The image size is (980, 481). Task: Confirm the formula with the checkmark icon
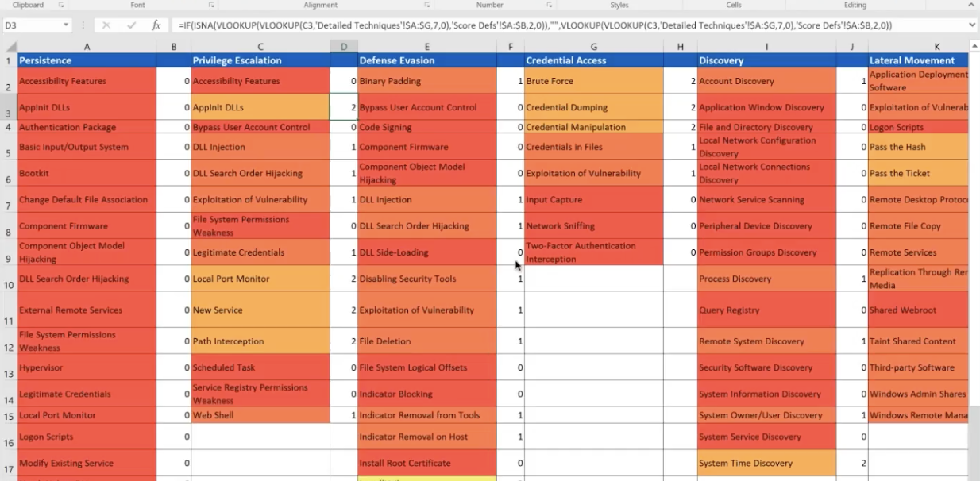[131, 25]
